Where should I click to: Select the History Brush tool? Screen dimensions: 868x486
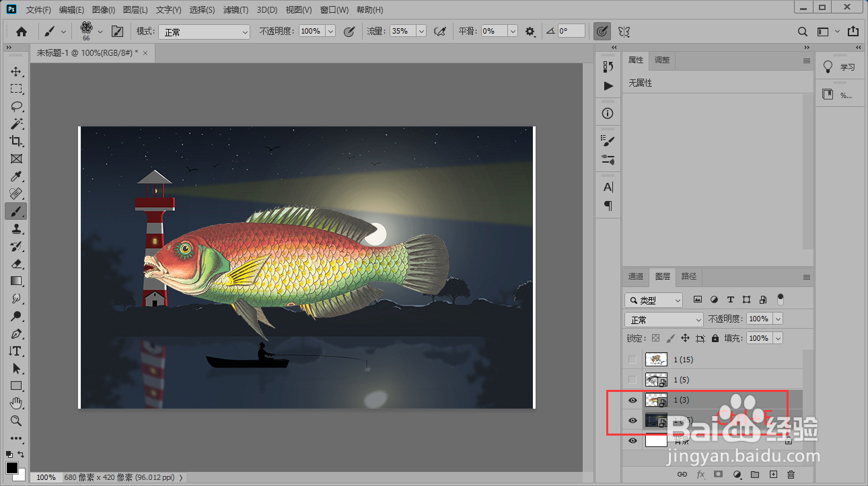point(16,246)
